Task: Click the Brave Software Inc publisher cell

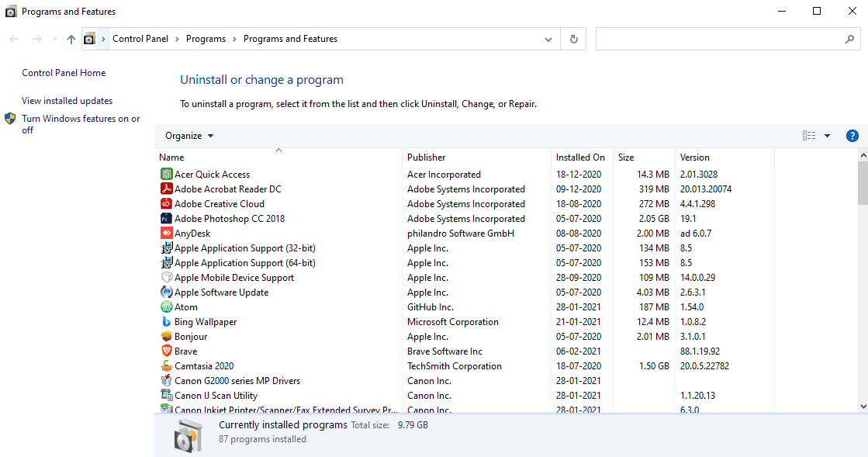Action: click(444, 351)
